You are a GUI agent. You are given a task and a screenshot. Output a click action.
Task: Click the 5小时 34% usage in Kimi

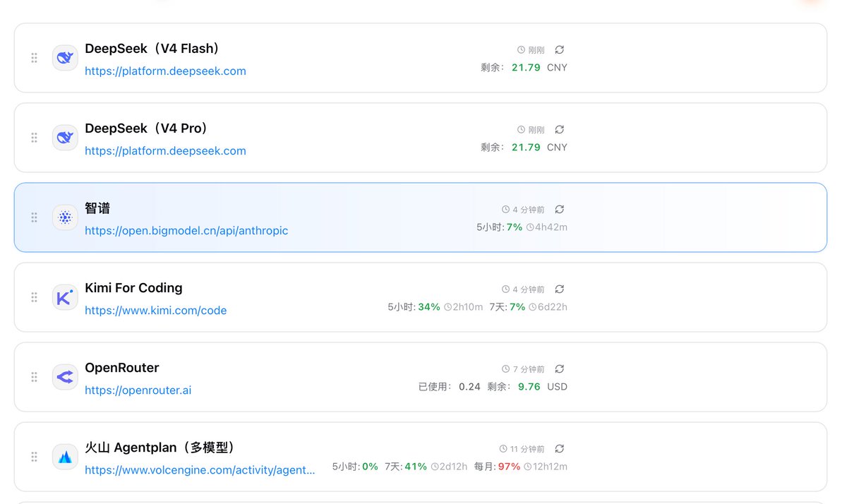(414, 307)
